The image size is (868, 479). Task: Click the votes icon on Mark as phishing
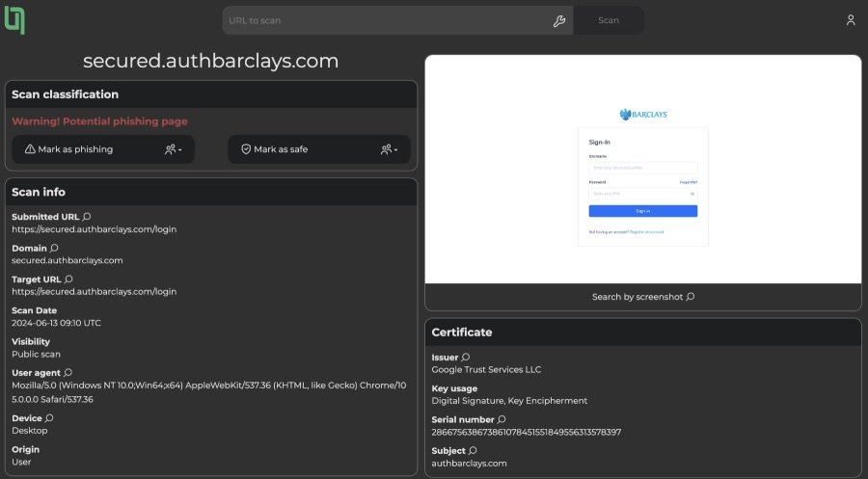coord(170,149)
